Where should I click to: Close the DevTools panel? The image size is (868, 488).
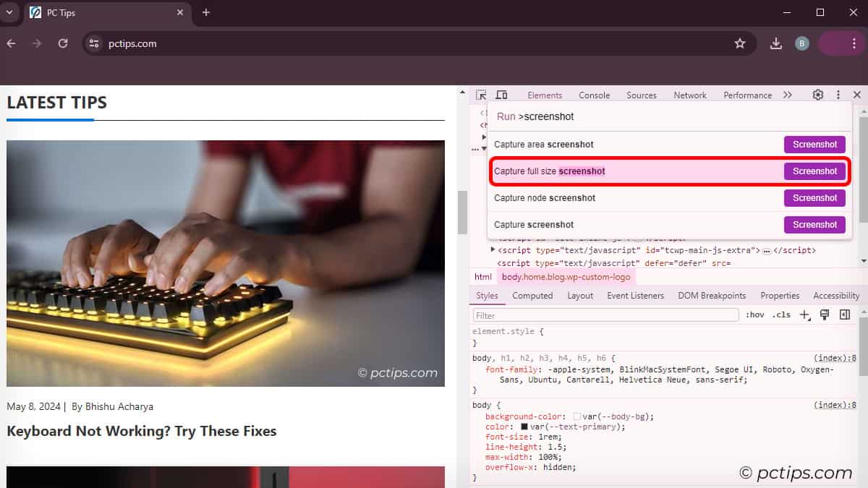click(x=857, y=95)
